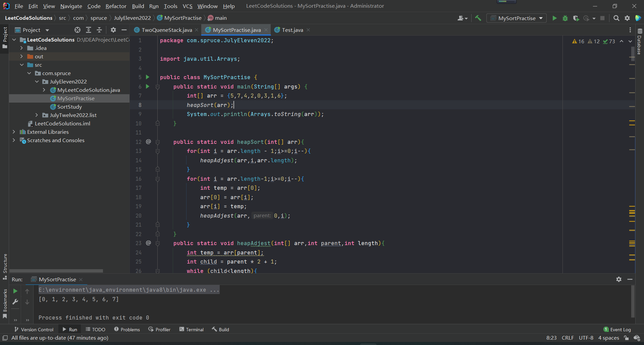
Task: Select Opened File target icon in Project panel
Action: (x=77, y=30)
